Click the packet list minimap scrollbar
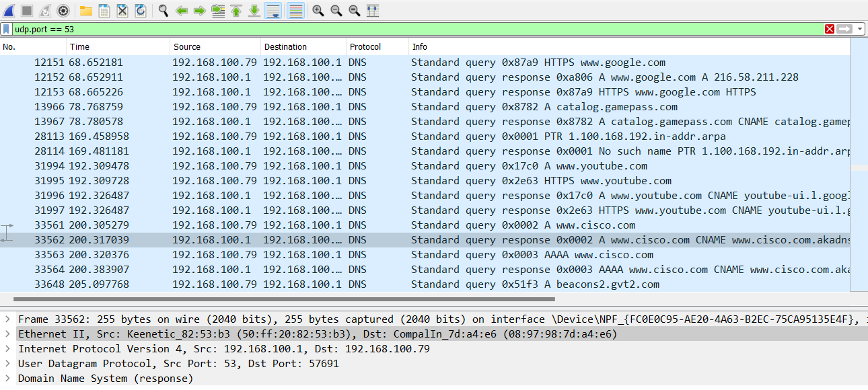This screenshot has width=868, height=390. pyautogui.click(x=859, y=165)
